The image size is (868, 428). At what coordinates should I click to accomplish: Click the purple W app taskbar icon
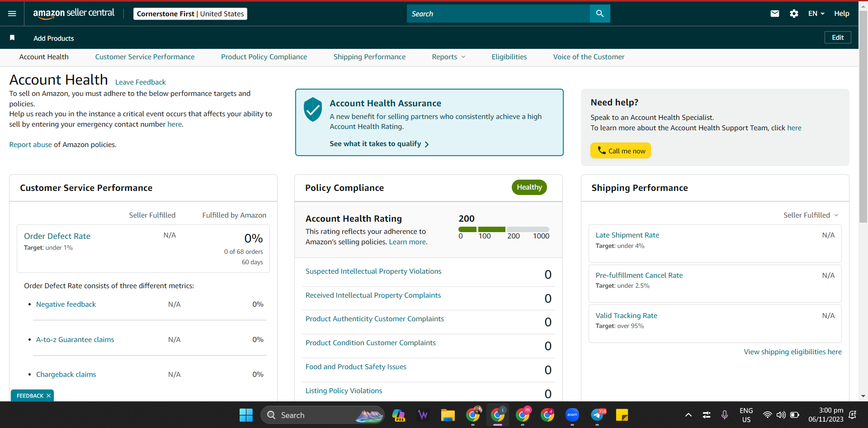[423, 415]
